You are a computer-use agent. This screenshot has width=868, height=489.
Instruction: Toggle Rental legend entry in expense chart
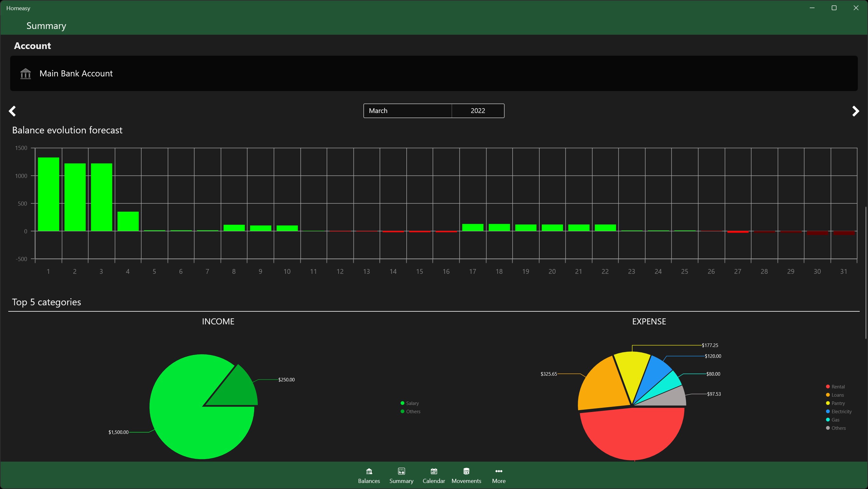click(838, 387)
